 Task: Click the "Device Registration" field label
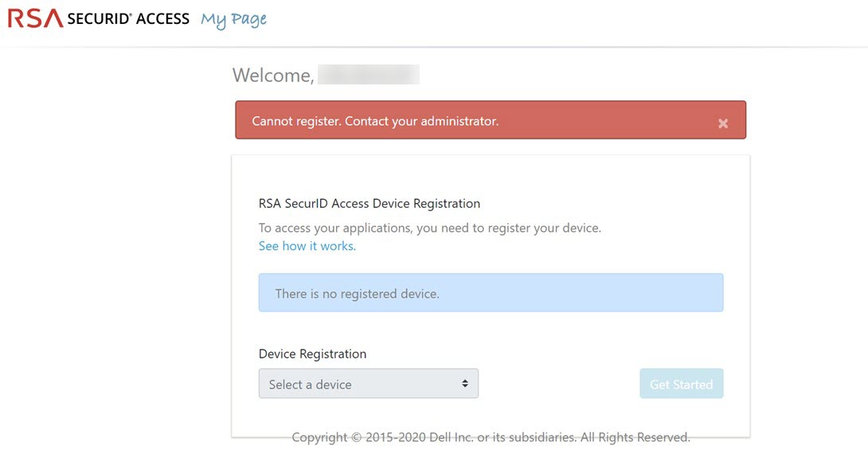(x=312, y=354)
